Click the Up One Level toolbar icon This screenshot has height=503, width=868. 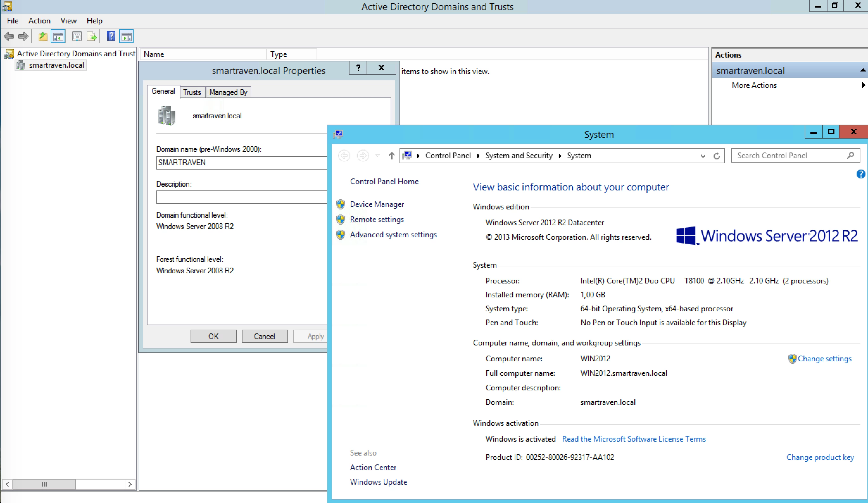pos(43,36)
